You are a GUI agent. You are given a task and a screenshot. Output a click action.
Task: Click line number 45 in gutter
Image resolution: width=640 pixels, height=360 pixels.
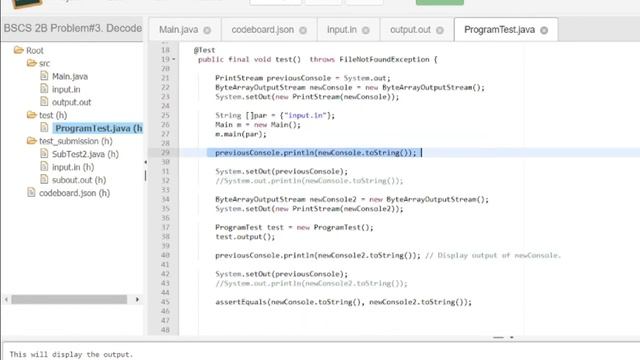pos(165,302)
